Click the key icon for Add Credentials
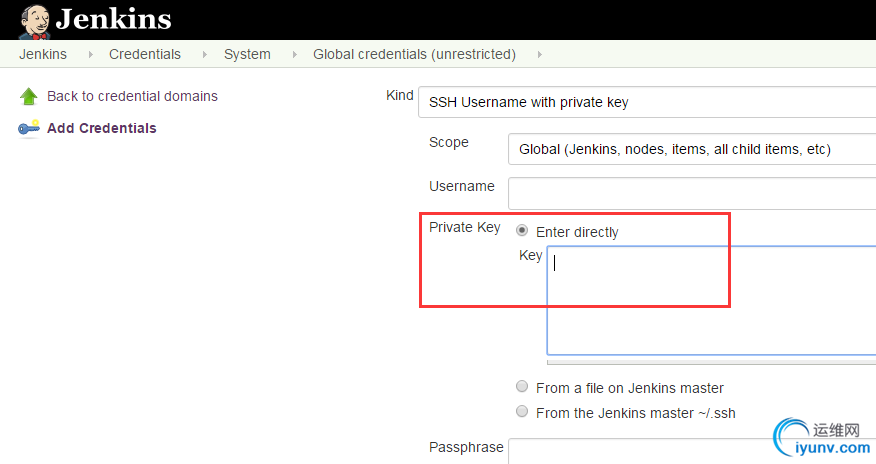This screenshot has height=464, width=876. tap(28, 128)
